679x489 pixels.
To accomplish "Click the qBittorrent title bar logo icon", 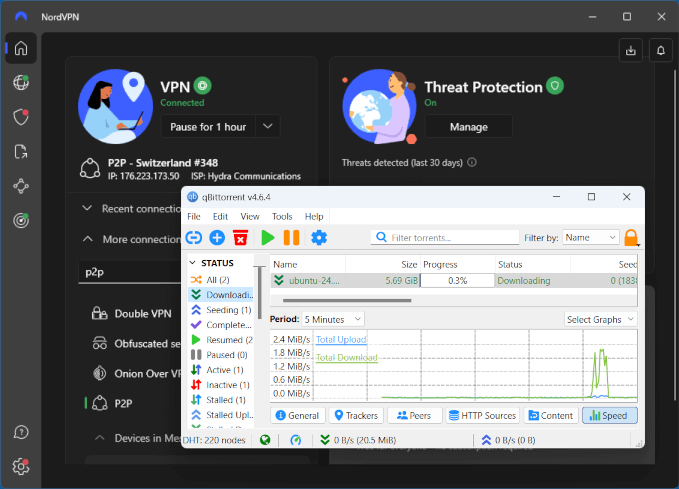I will click(x=192, y=197).
